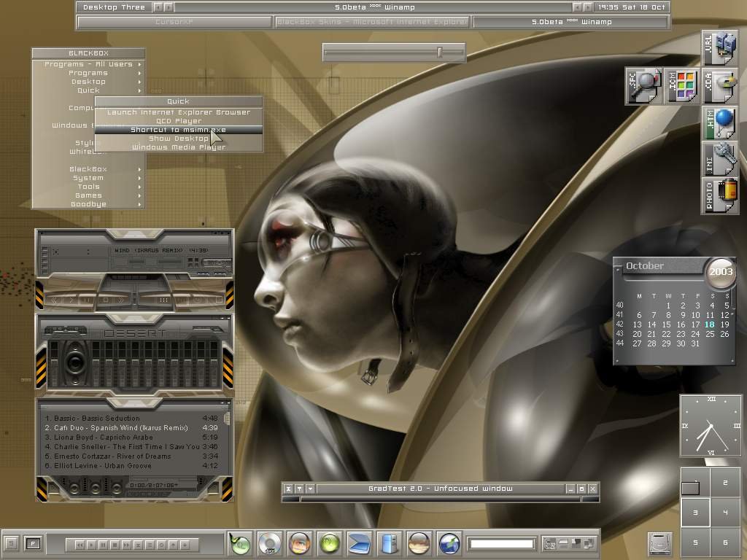Launch the brown sphere dock icon

419,543
